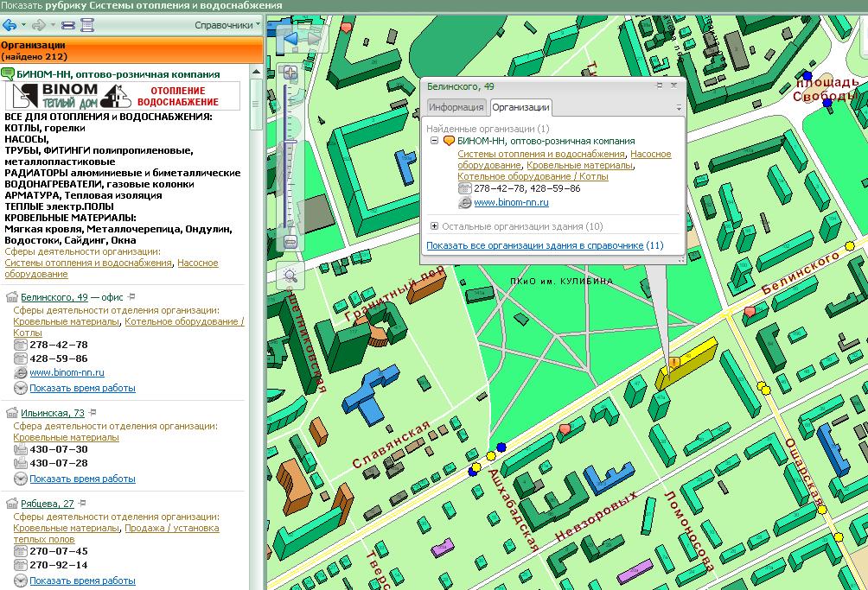Click map previous view blue arrow
Viewport: 868px width, 590px height.
(290, 39)
